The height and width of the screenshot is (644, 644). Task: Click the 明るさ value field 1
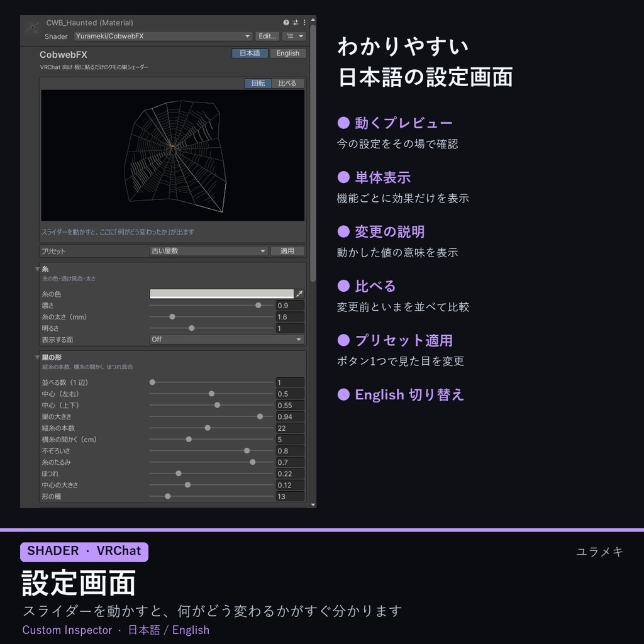click(x=290, y=328)
